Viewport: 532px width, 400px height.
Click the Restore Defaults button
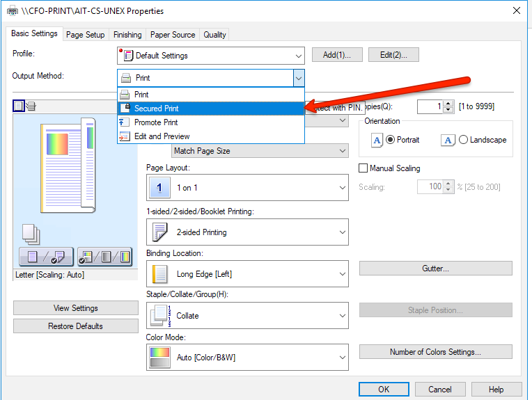(75, 326)
